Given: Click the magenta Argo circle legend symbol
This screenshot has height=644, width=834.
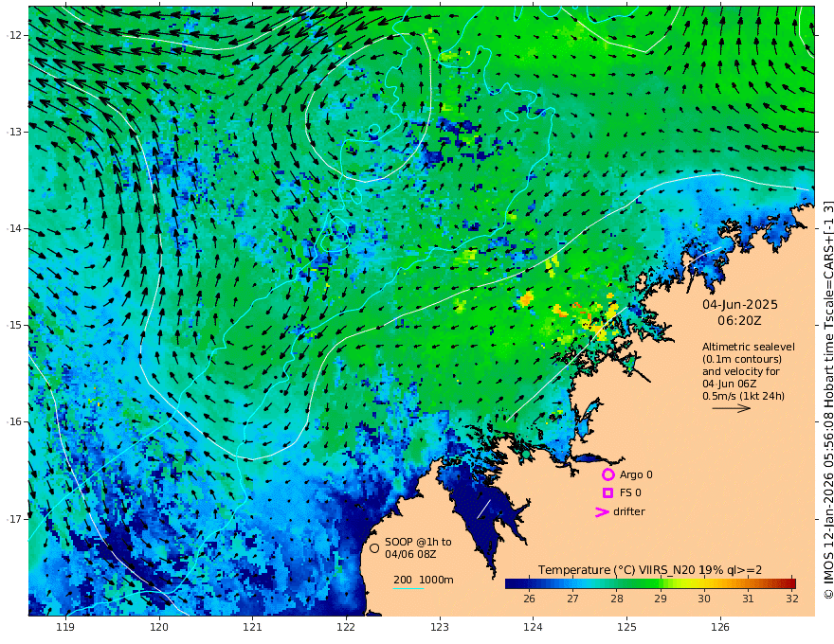Looking at the screenshot, I should point(607,474).
